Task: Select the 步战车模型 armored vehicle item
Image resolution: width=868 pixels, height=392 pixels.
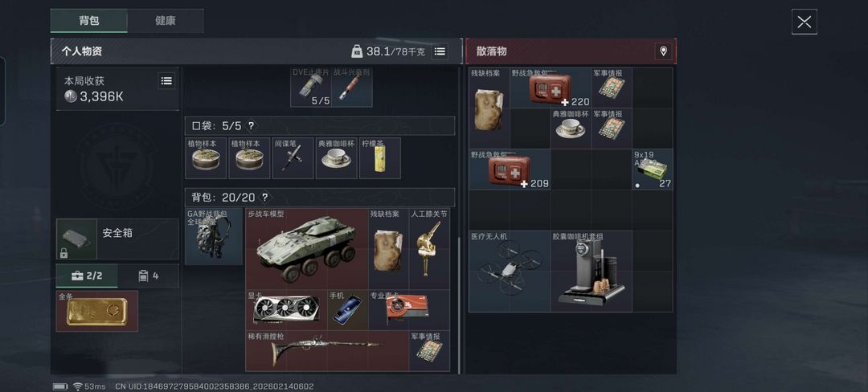Action: [x=307, y=249]
